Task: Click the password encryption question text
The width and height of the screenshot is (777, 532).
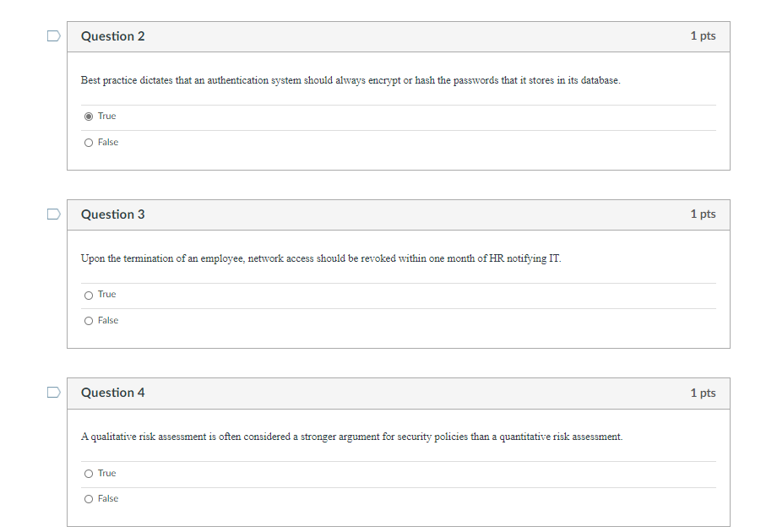Action: pos(349,80)
